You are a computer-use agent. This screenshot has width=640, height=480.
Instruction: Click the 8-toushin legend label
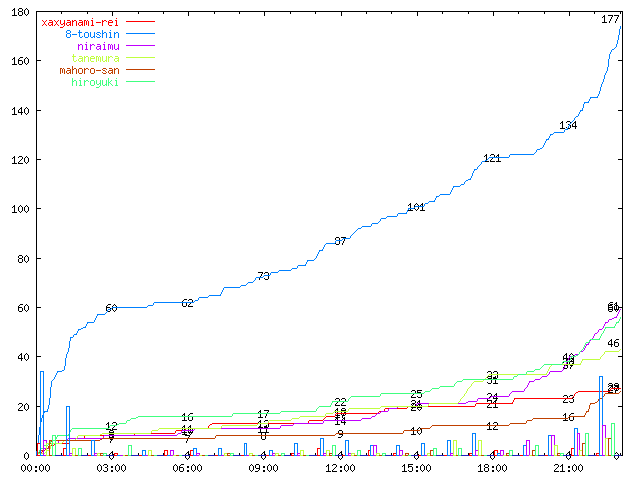point(92,34)
